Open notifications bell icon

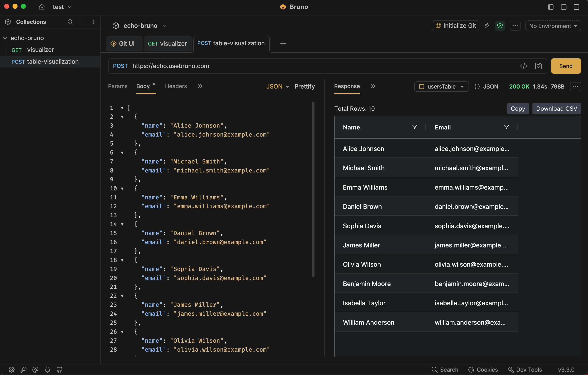(47, 370)
